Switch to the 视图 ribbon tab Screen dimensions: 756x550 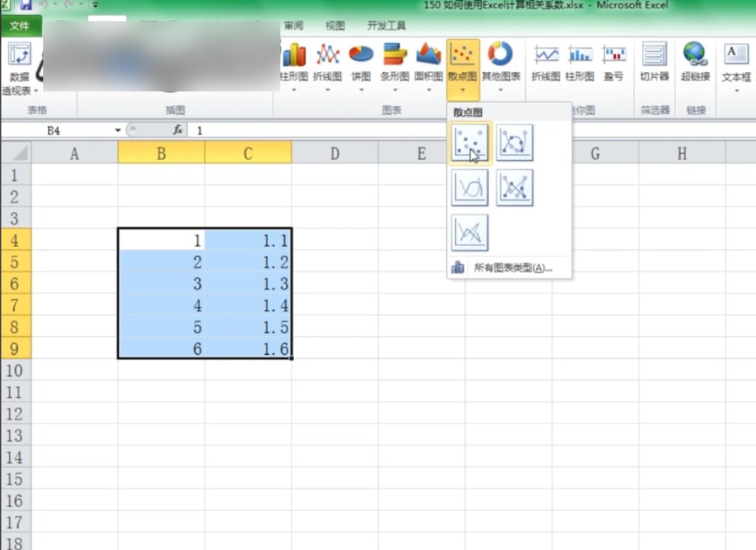click(335, 26)
